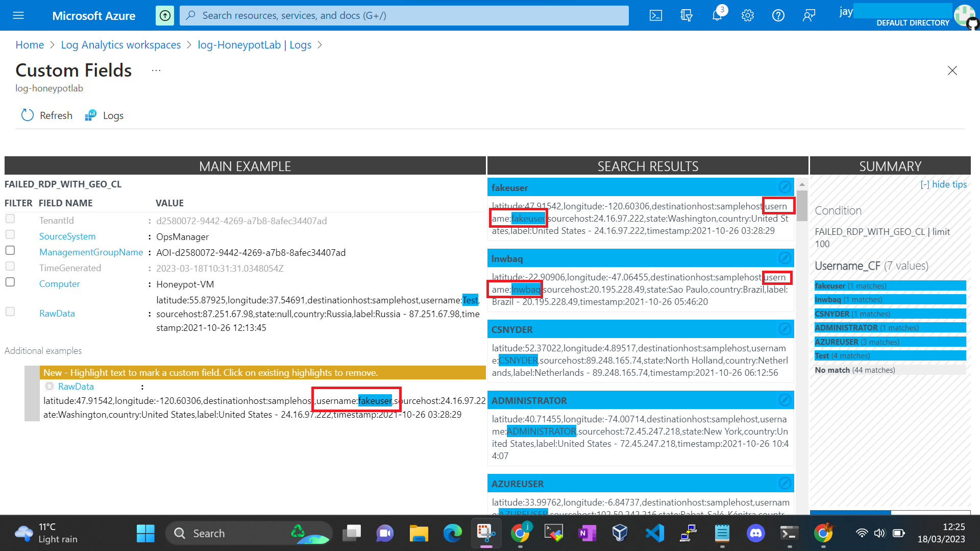
Task: Open Directories and subscriptions filter icon
Action: [x=687, y=15]
